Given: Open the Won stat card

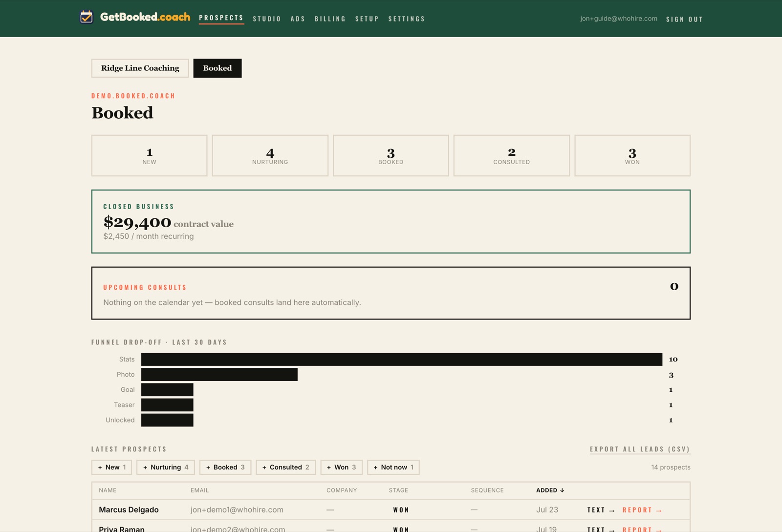Looking at the screenshot, I should pos(632,155).
